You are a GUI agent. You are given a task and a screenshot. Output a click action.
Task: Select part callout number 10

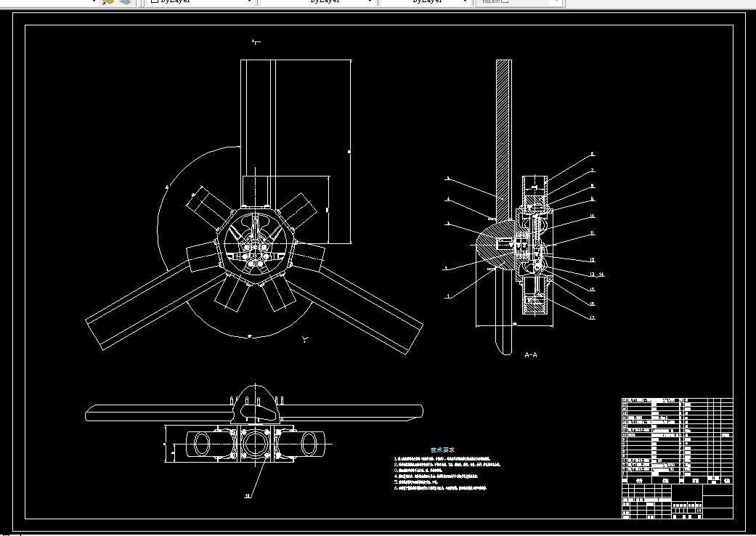tap(593, 216)
